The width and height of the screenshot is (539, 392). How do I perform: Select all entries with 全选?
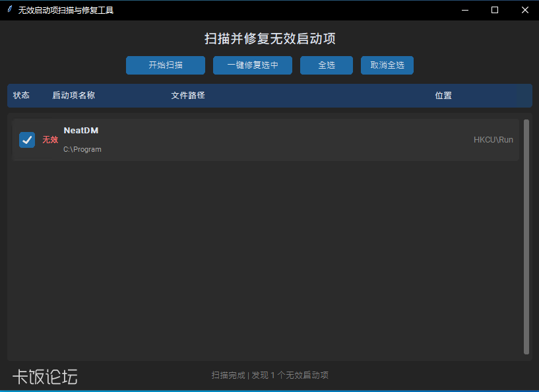(x=327, y=65)
